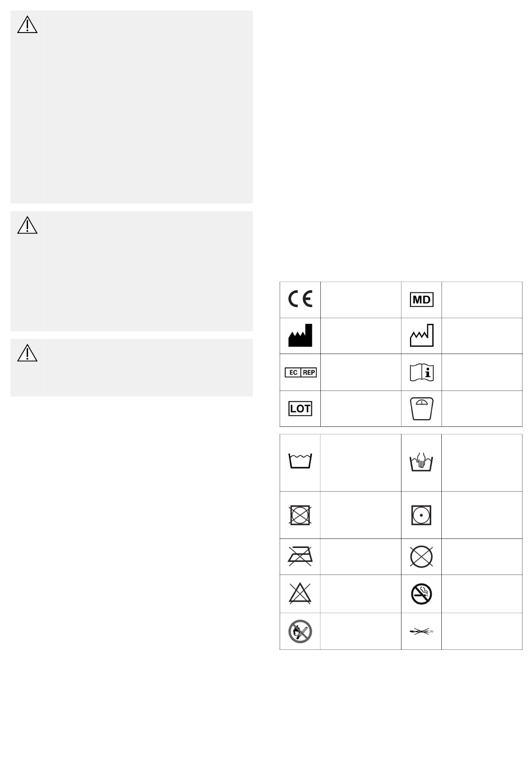Click the LOT batch code symbol
This screenshot has height=767, width=532.
pyautogui.click(x=300, y=408)
